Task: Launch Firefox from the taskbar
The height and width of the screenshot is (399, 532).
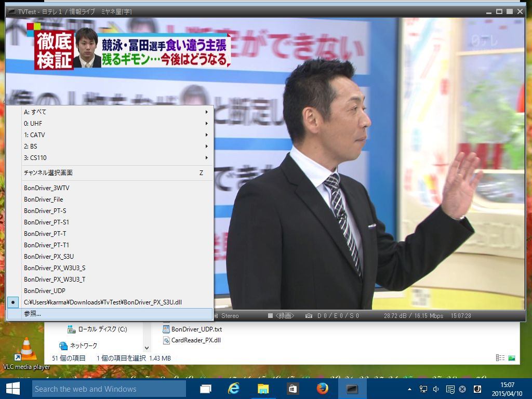Action: pos(322,389)
